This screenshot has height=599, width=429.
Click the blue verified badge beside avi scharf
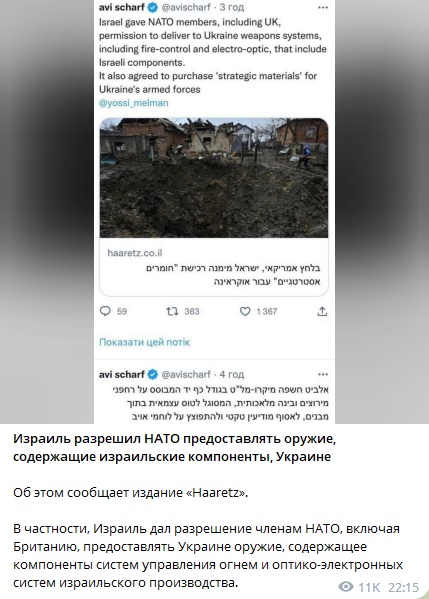pos(153,7)
